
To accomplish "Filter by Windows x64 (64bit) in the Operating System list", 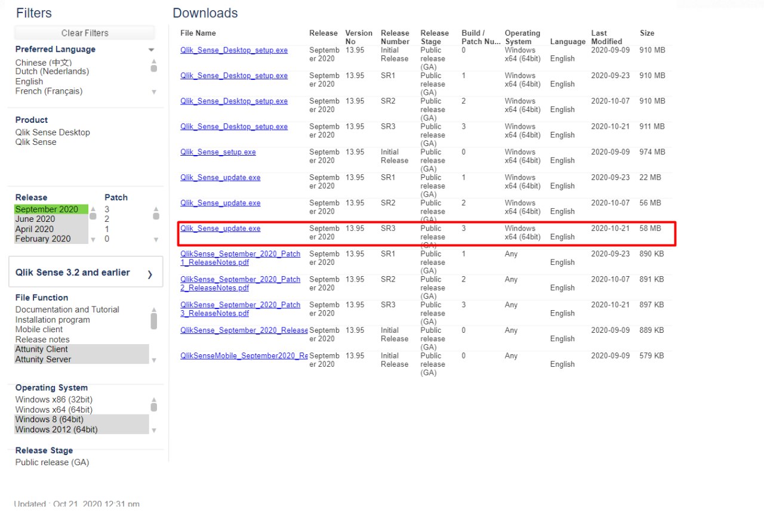I will tap(54, 410).
